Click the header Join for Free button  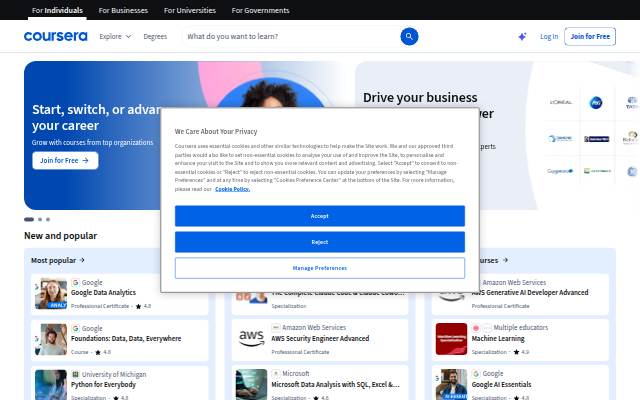point(590,36)
